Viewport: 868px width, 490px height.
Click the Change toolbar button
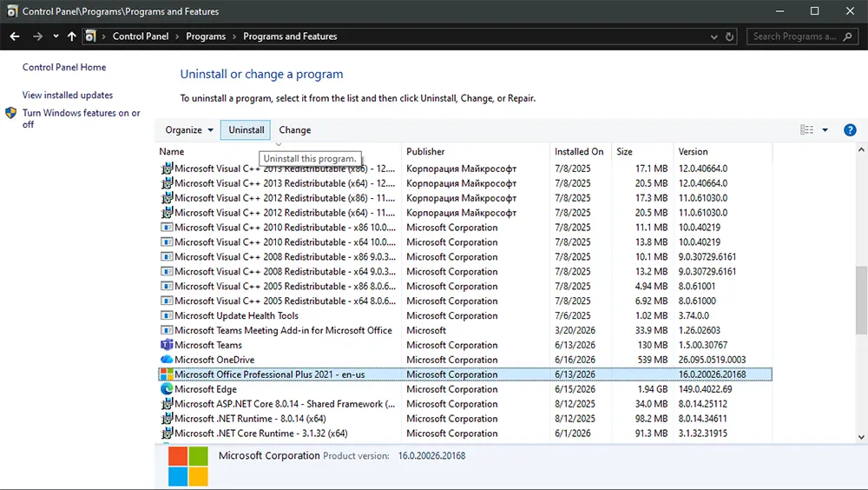tap(295, 130)
